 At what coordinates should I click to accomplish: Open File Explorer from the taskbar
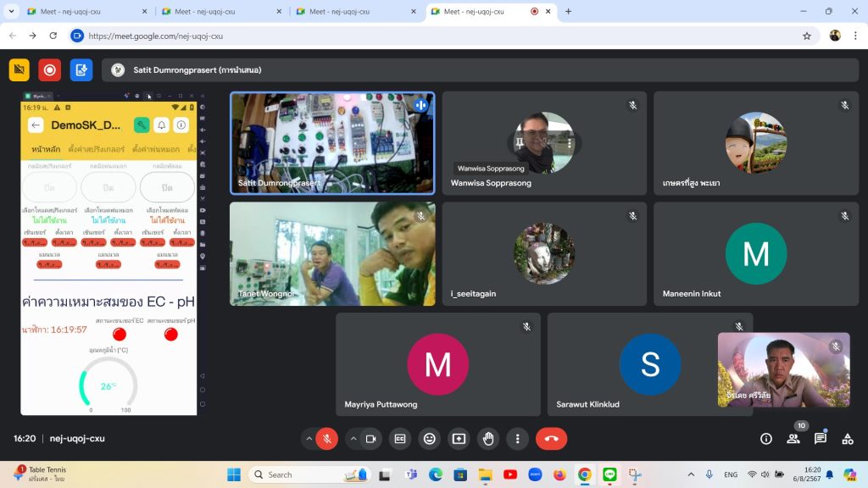point(486,474)
